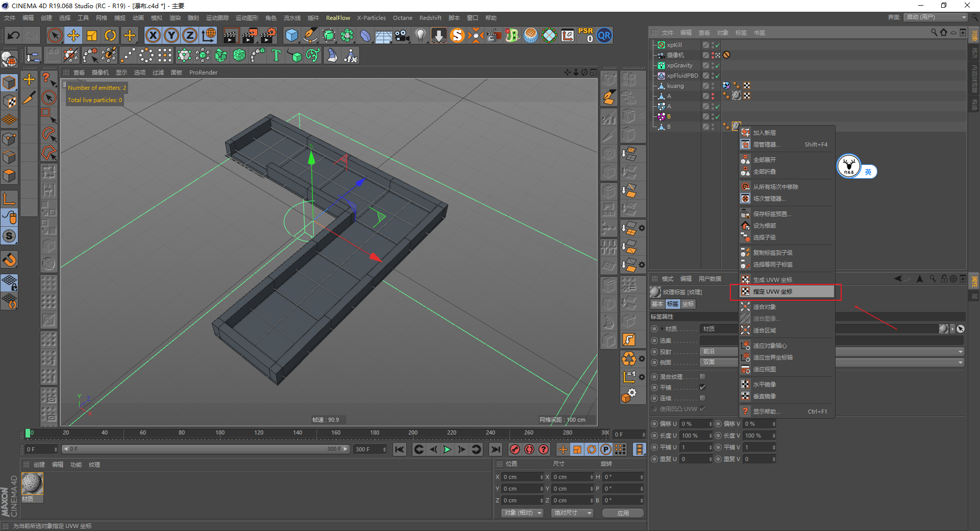
Task: Open the RealFlow menu
Action: [338, 18]
